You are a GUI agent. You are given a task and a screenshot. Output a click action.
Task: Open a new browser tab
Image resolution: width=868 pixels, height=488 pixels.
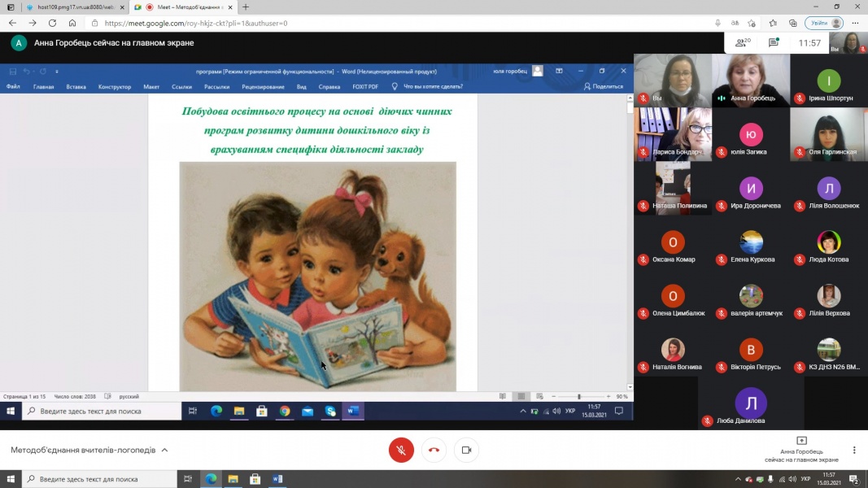(x=246, y=7)
